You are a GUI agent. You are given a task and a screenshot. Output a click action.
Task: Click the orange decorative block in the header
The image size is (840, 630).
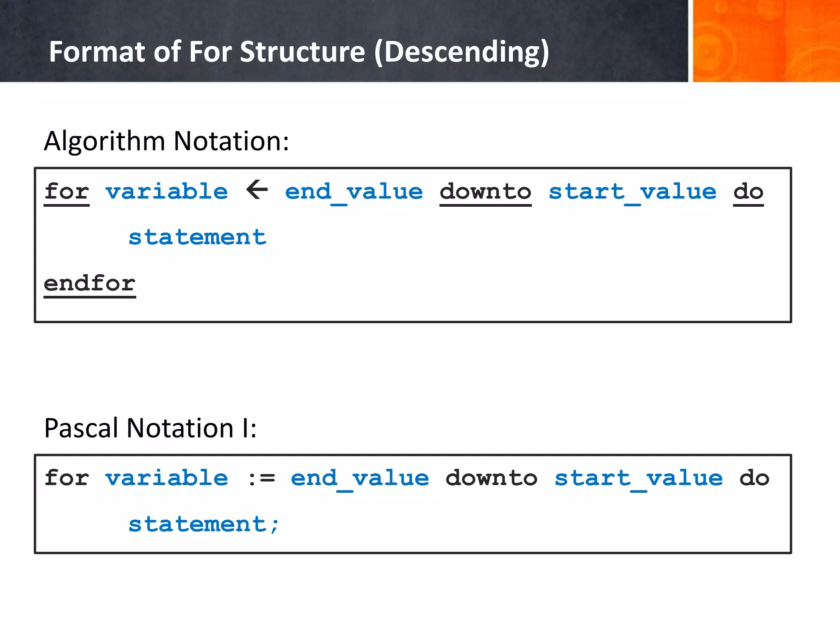click(x=765, y=41)
